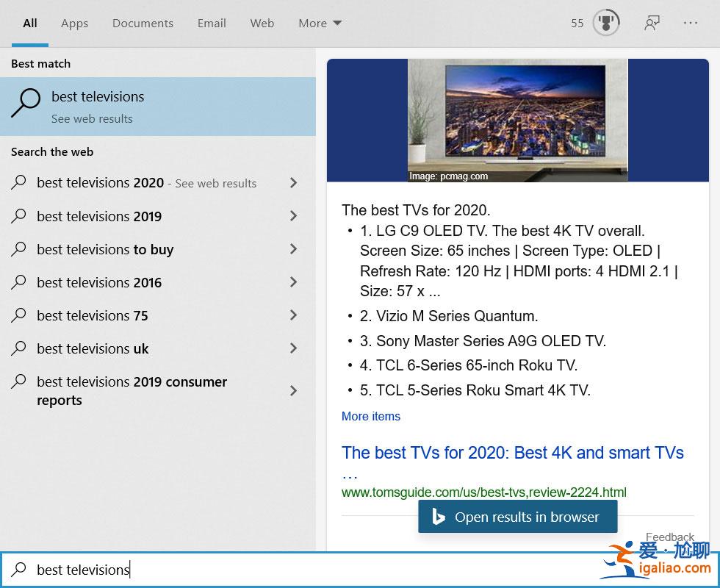Switch to the Apps tab
The image size is (720, 588).
pos(74,23)
